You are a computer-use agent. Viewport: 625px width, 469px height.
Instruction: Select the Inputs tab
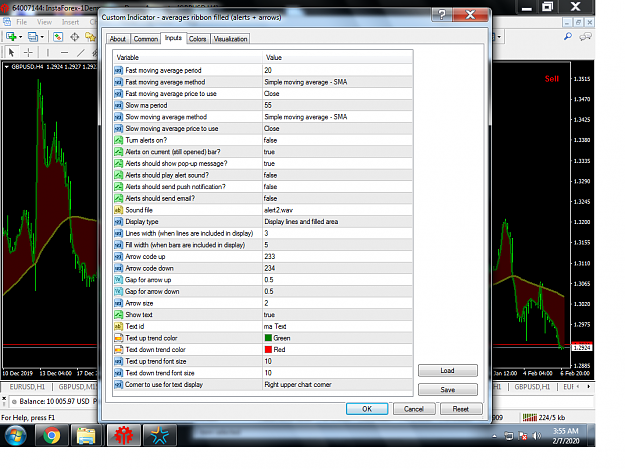pos(173,38)
